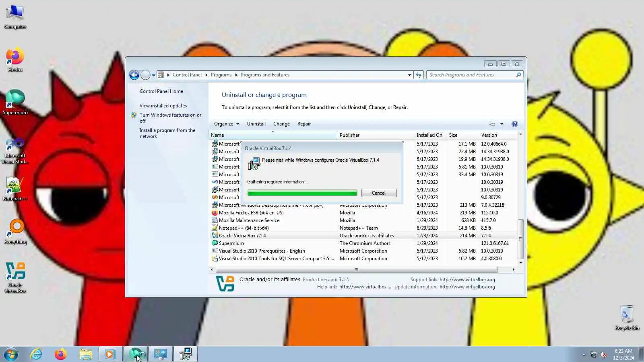Screen dimensions: 644x362
Task: Open the recent pages dropdown arrow
Action: point(153,75)
